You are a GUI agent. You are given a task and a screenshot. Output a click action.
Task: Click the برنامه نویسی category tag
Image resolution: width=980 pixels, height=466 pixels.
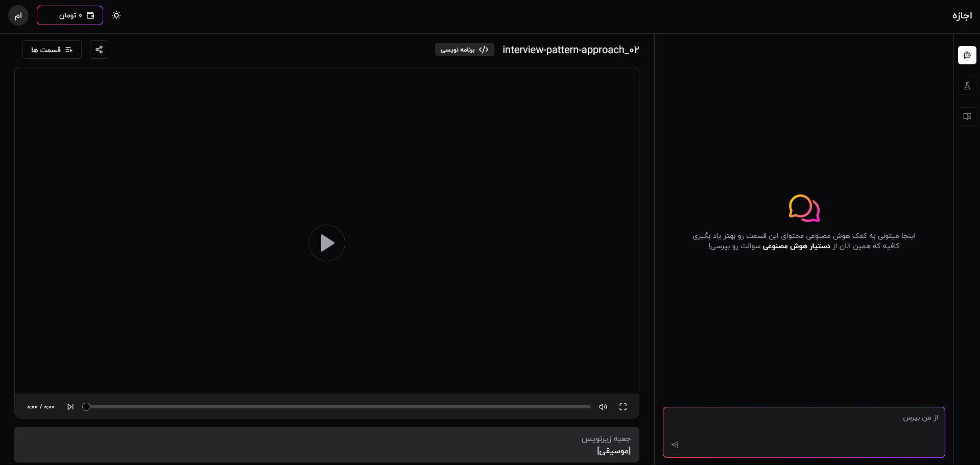tap(465, 50)
